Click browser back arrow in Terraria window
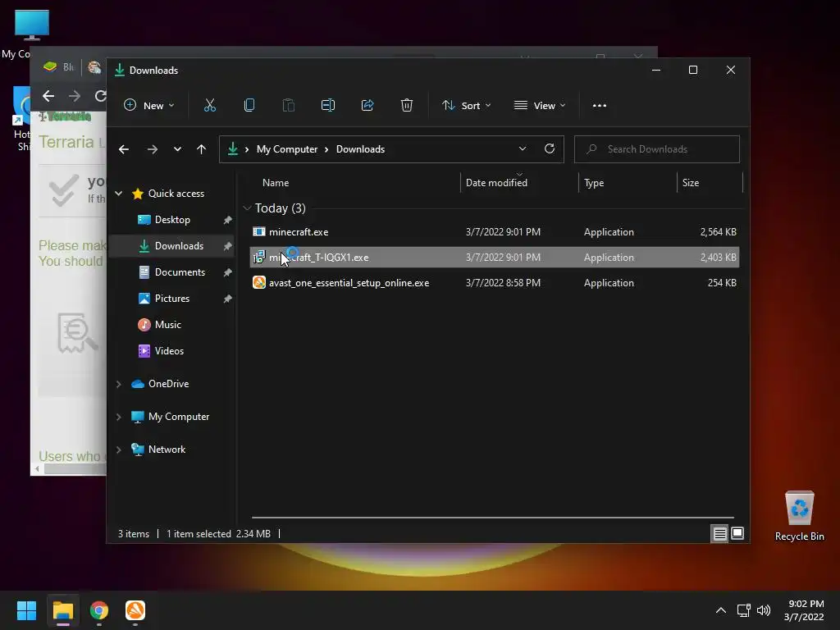The image size is (840, 630). coord(48,96)
